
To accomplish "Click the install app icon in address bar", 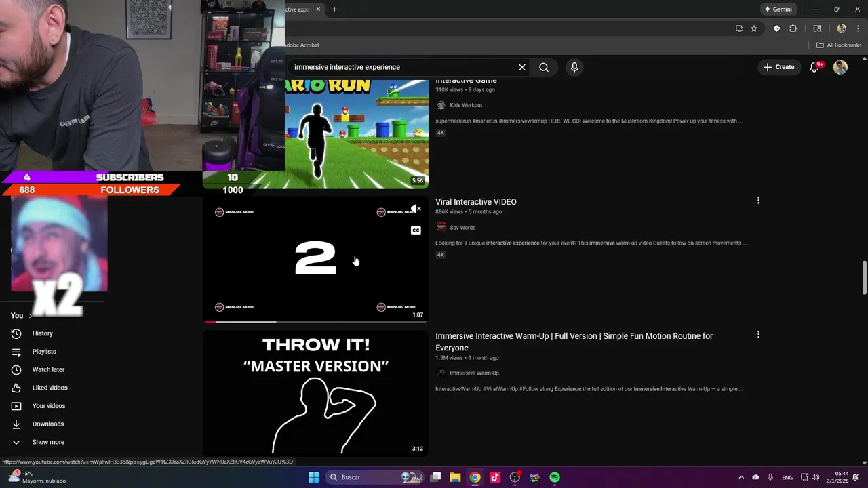I will (x=739, y=28).
